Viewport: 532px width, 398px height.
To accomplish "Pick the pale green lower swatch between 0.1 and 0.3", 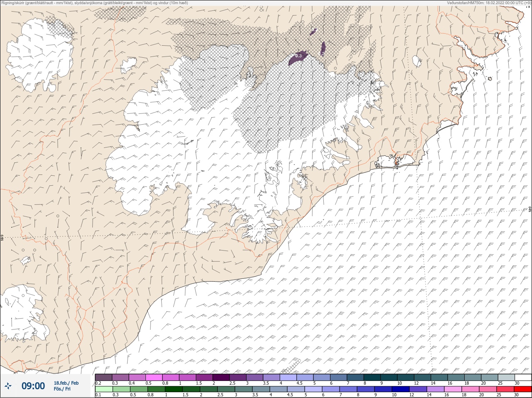I will pyautogui.click(x=103, y=389).
